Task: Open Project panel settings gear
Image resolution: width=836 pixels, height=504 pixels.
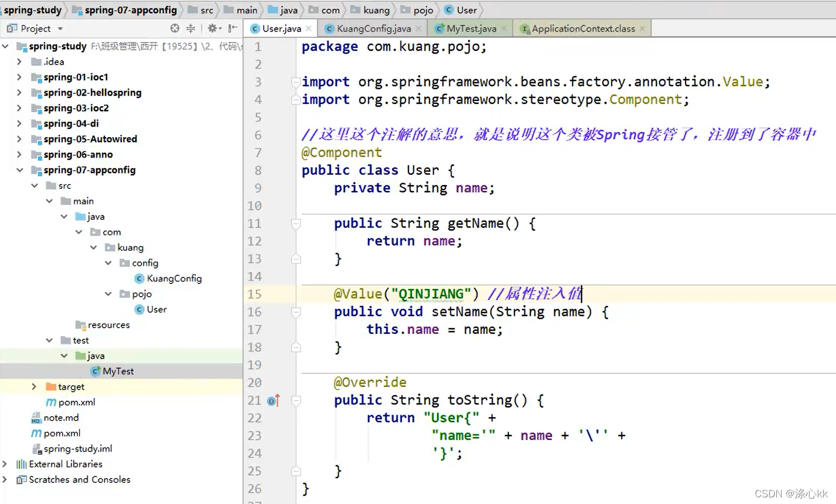Action: tap(213, 28)
